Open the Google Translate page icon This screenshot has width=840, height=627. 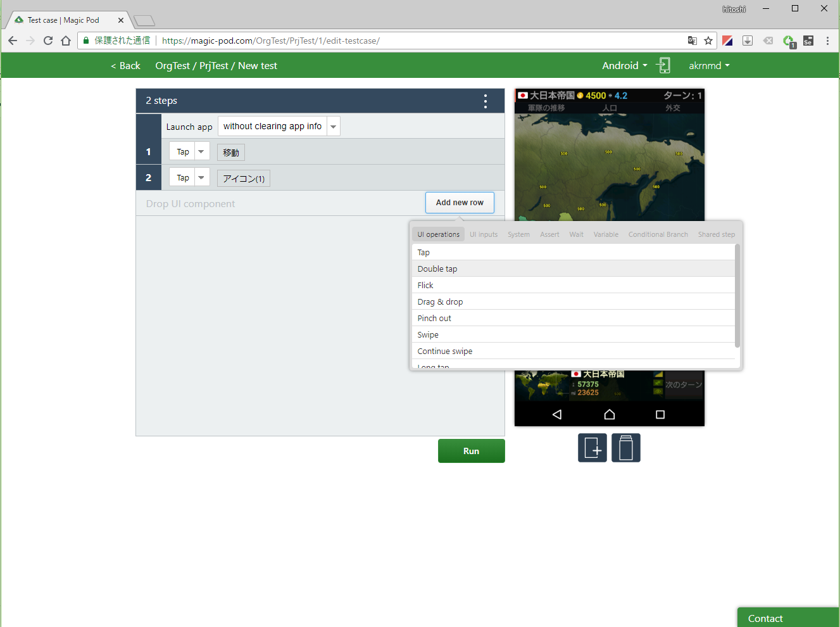[693, 41]
